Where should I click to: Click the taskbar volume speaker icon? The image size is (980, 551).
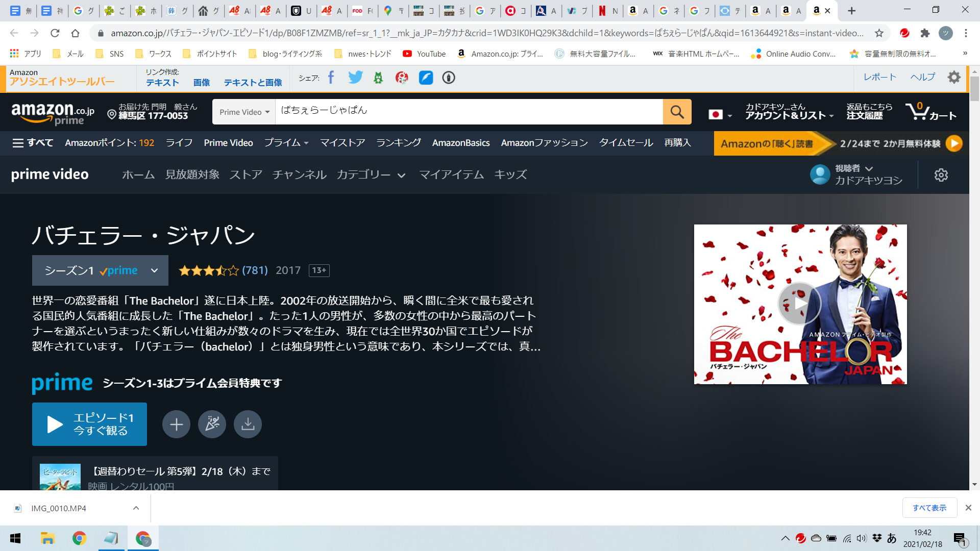click(x=862, y=538)
